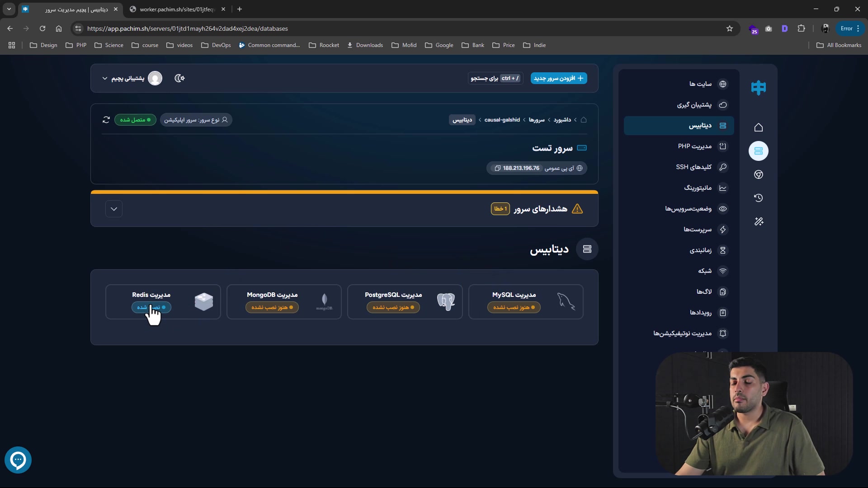Toggle the dark/light theme icon

point(179,78)
